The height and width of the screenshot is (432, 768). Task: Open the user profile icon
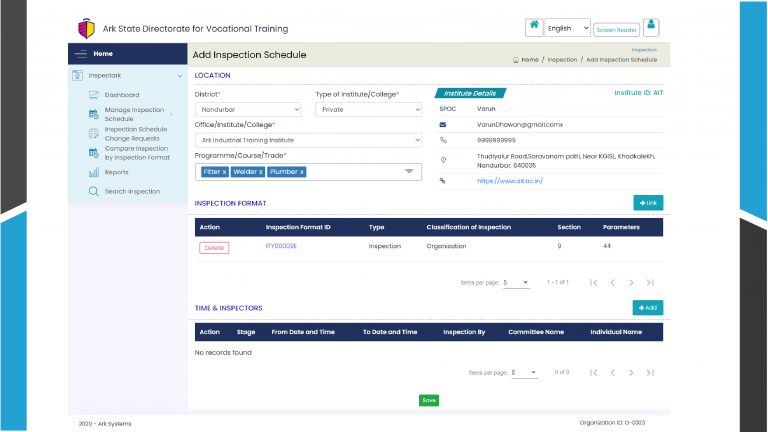pos(651,27)
